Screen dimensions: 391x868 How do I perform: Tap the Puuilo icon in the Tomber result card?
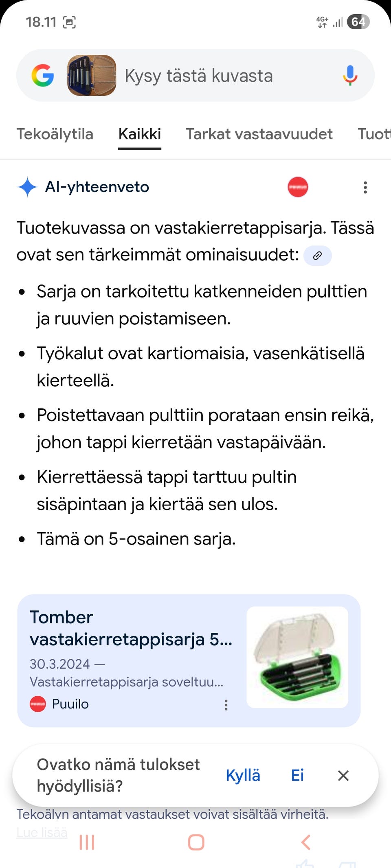(x=38, y=704)
